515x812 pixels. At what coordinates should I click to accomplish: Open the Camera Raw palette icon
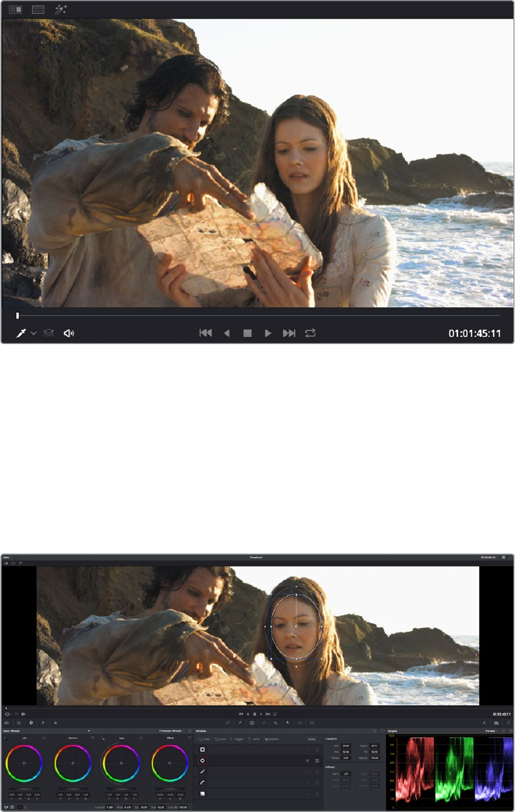point(7,722)
